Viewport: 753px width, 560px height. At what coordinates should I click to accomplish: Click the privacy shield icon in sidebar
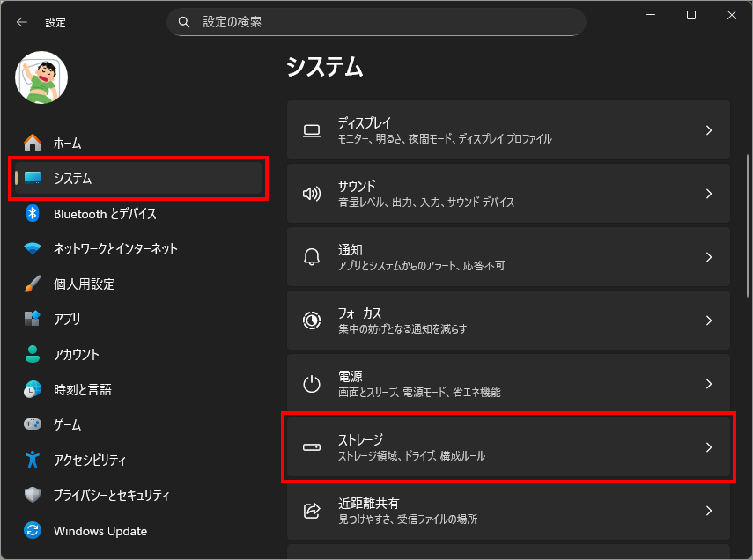33,495
